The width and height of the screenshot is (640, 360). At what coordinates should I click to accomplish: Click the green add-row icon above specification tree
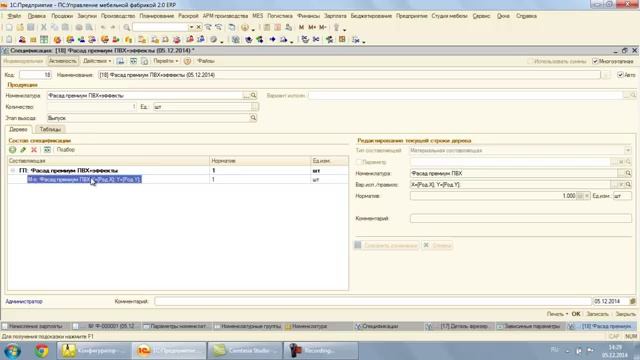point(13,150)
